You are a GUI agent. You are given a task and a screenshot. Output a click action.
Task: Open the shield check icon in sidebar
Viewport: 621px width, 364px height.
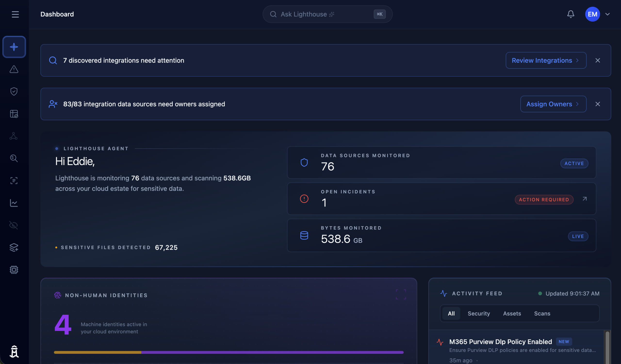[x=14, y=91]
